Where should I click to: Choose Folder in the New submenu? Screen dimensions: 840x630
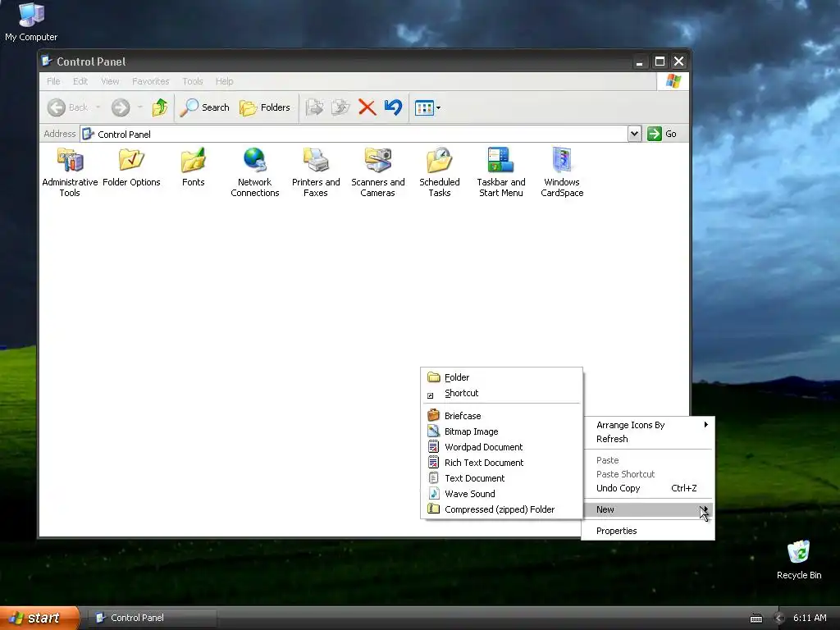coord(501,377)
